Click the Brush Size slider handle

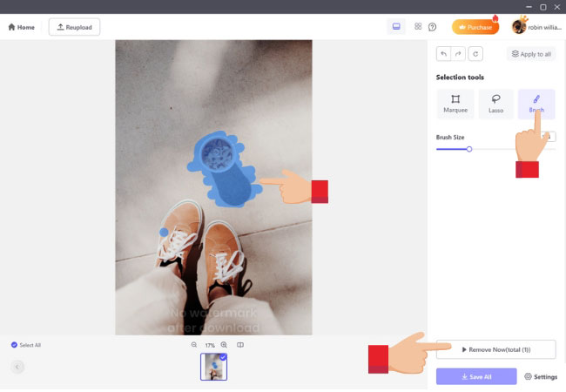point(468,149)
